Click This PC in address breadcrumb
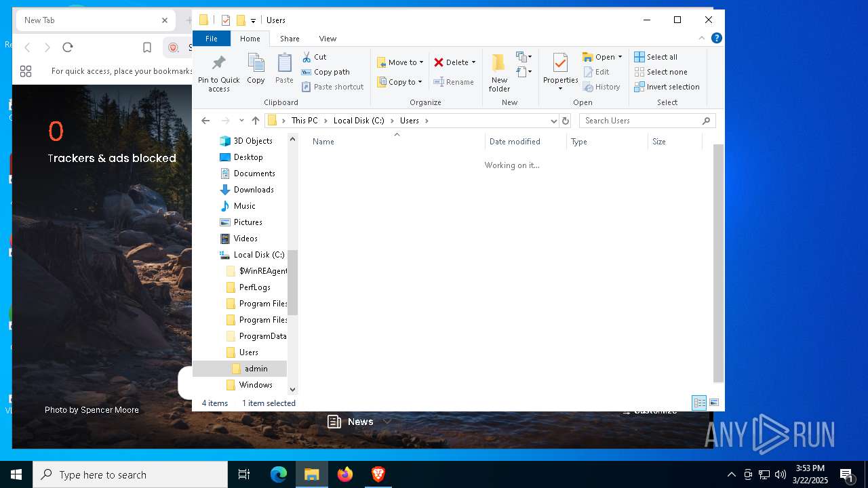The height and width of the screenshot is (488, 868). [304, 121]
